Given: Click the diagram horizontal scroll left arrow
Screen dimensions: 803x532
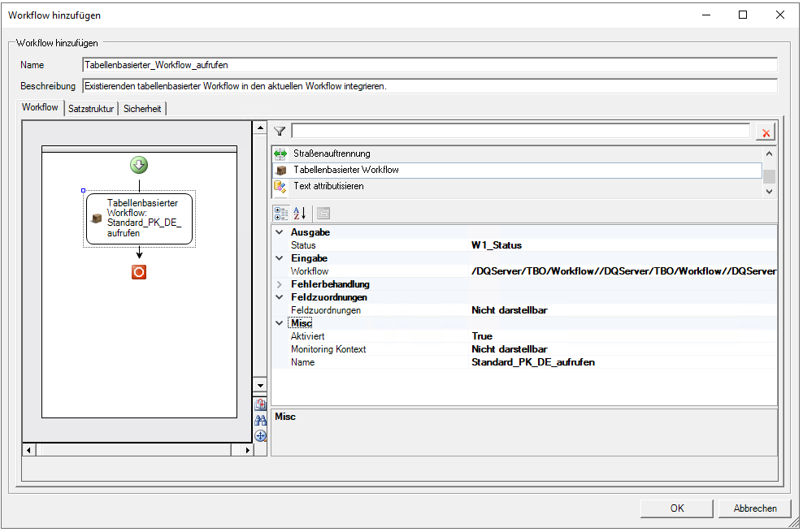Looking at the screenshot, I should [x=28, y=450].
